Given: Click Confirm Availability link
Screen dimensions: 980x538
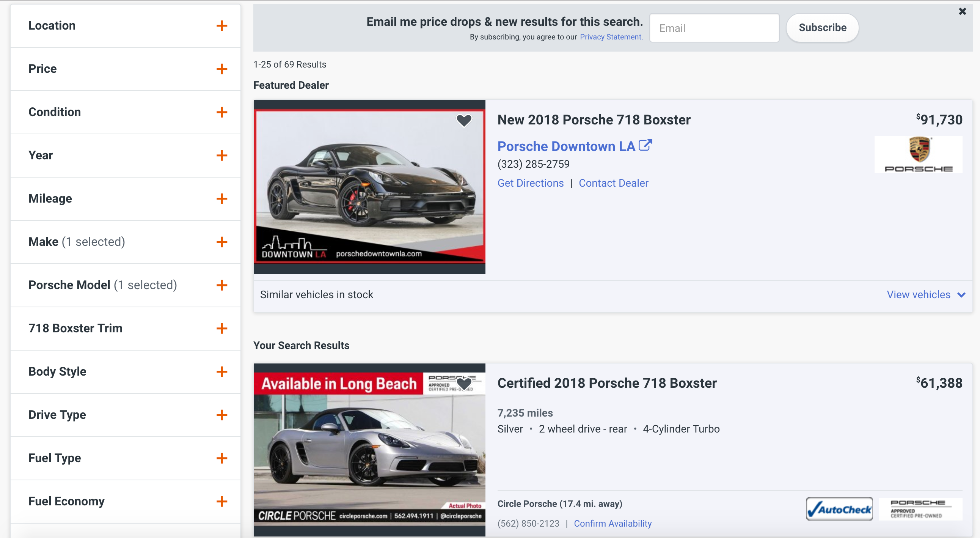Looking at the screenshot, I should coord(612,524).
